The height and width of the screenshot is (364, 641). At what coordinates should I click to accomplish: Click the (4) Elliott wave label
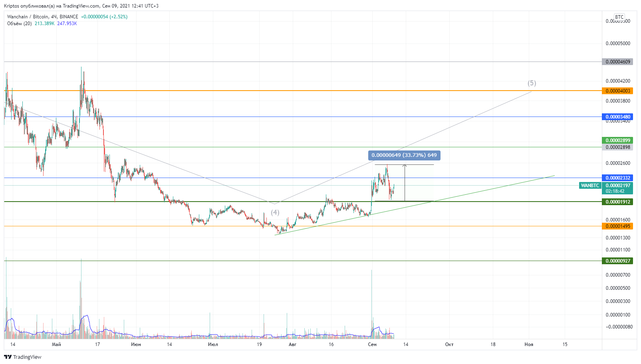click(275, 212)
